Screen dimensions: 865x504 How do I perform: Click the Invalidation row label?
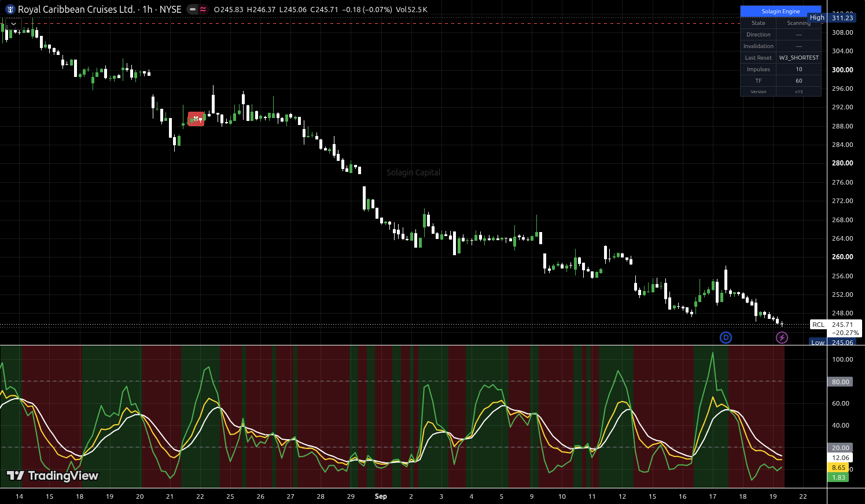coord(759,46)
